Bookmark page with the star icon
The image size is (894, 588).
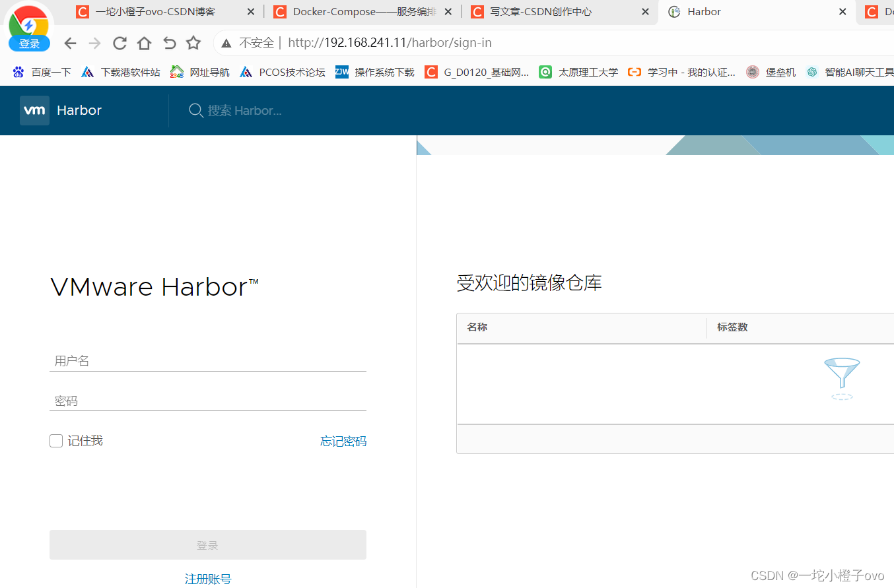[x=193, y=43]
